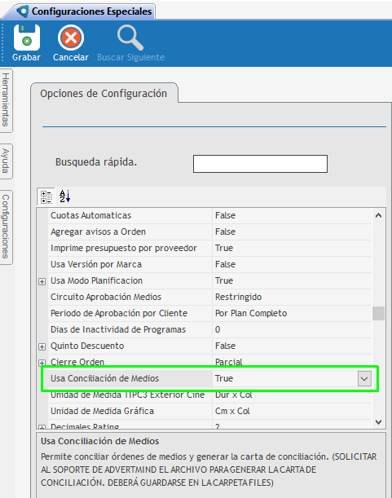Sort properties alphabetically with A-Z icon
392x498 pixels.
pos(65,196)
